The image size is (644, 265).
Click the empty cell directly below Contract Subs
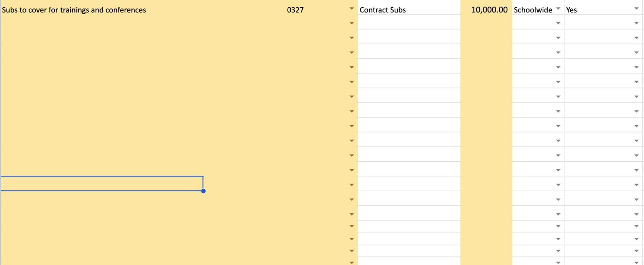pyautogui.click(x=409, y=22)
